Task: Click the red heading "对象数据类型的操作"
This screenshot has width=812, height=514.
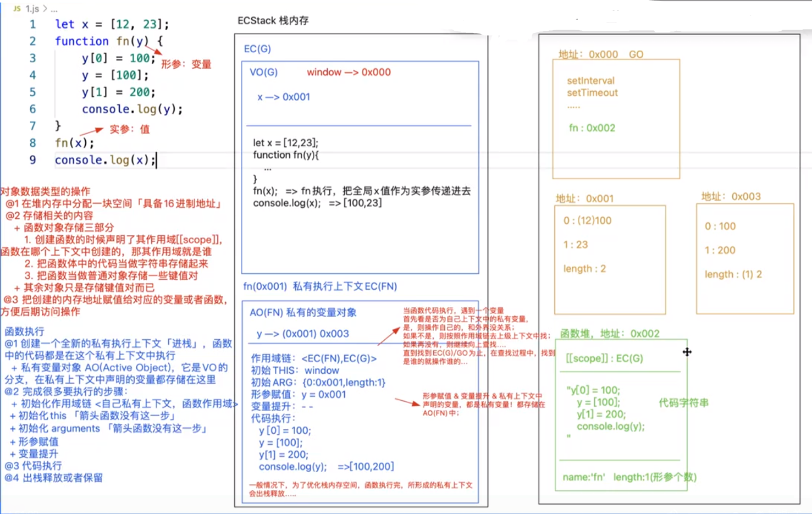Action: [x=45, y=191]
